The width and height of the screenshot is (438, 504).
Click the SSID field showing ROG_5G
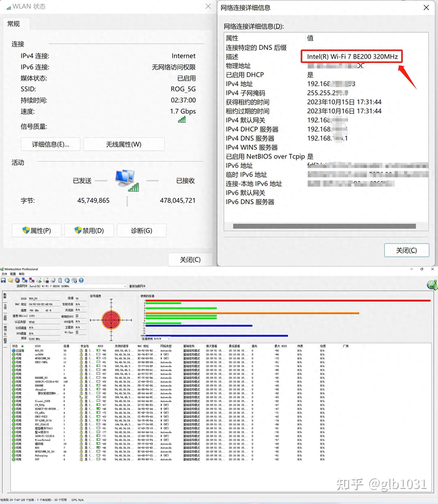pyautogui.click(x=44, y=298)
